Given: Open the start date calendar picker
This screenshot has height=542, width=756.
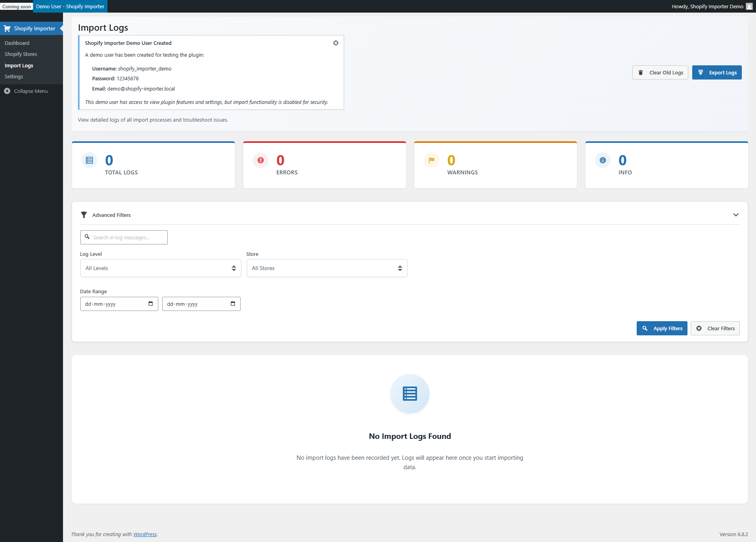Looking at the screenshot, I should coord(150,303).
